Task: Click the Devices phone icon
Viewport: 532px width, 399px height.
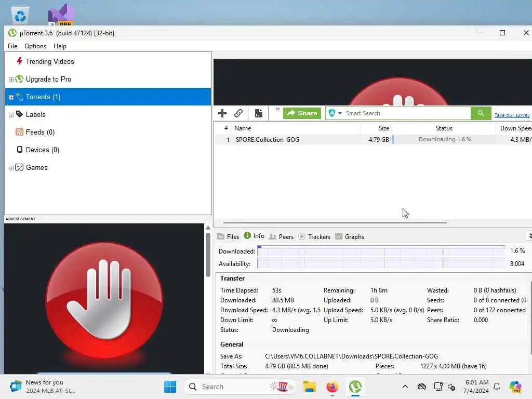Action: (x=20, y=150)
